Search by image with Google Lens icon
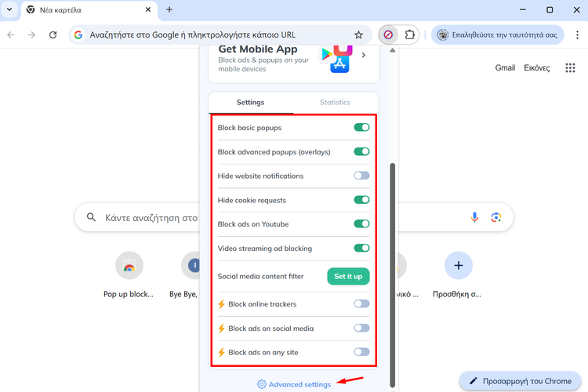The height and width of the screenshot is (392, 588). tap(495, 217)
